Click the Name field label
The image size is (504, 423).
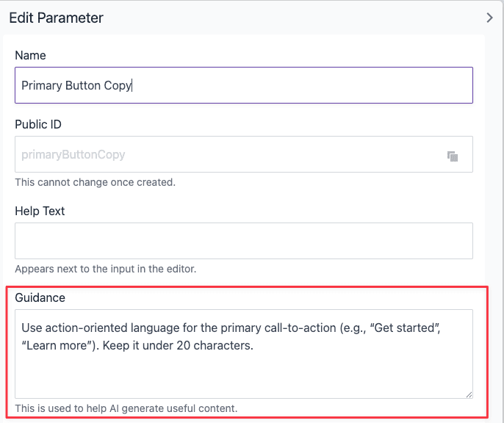30,56
